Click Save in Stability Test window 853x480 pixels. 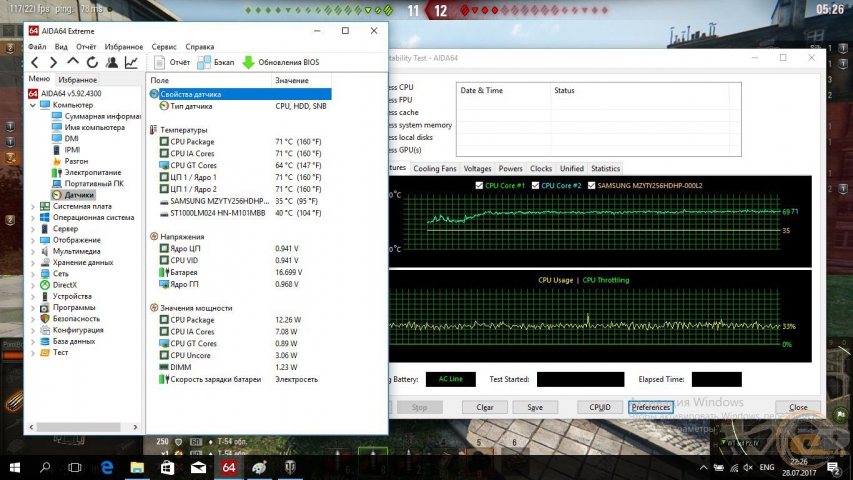[535, 407]
